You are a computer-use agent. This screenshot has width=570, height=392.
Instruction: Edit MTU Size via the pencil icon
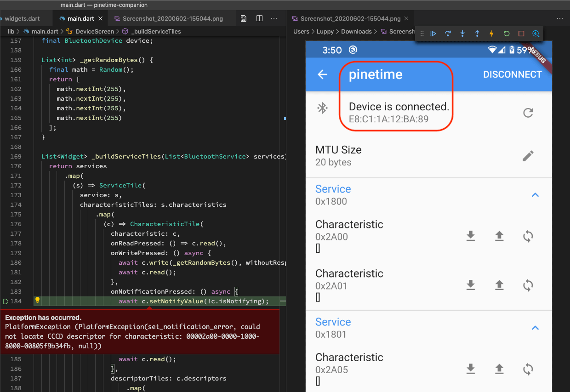tap(528, 156)
